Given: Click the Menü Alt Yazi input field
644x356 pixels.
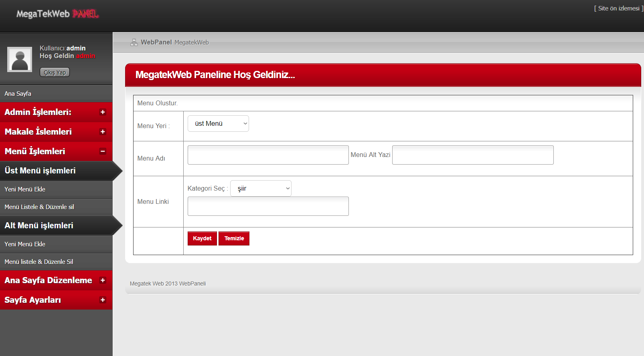Looking at the screenshot, I should (x=472, y=155).
